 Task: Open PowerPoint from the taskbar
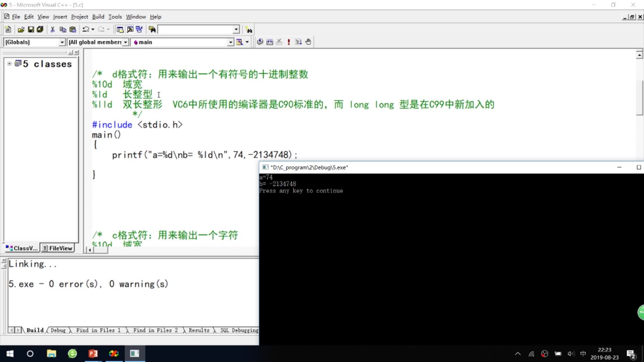pyautogui.click(x=93, y=354)
